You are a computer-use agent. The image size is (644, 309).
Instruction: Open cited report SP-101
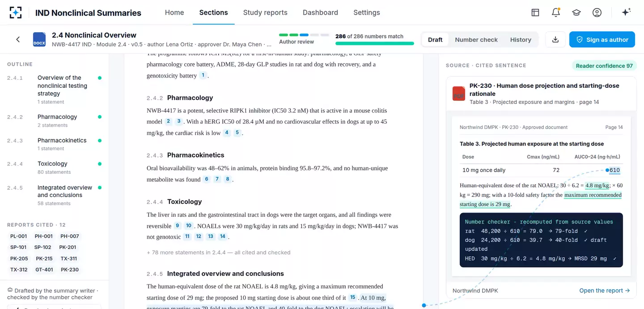click(18, 247)
